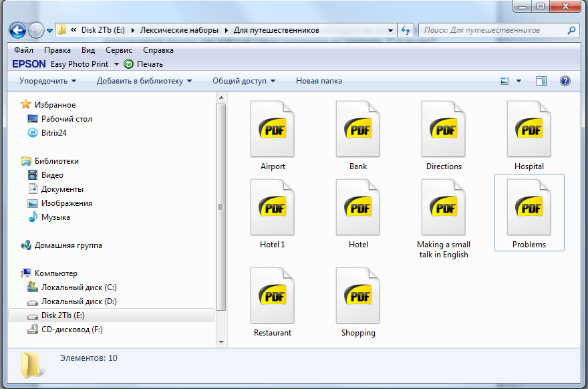Expand the Общий доступ dropdown
Image resolution: width=588 pixels, height=389 pixels.
(x=244, y=81)
